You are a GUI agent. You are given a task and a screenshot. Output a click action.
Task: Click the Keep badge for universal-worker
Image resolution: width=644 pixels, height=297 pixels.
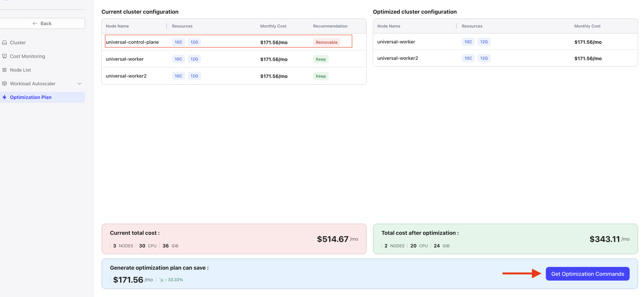(320, 59)
